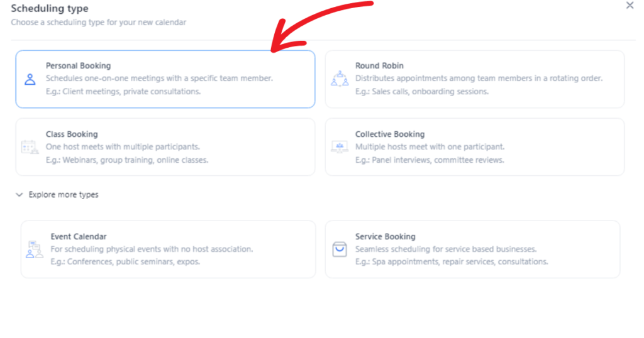Click the Class Booking calendar icon

click(30, 147)
